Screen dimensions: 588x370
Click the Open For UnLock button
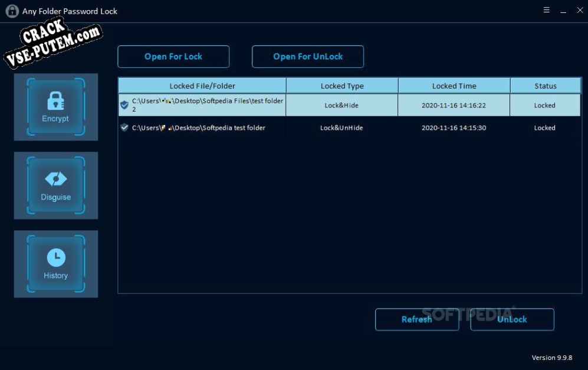308,57
